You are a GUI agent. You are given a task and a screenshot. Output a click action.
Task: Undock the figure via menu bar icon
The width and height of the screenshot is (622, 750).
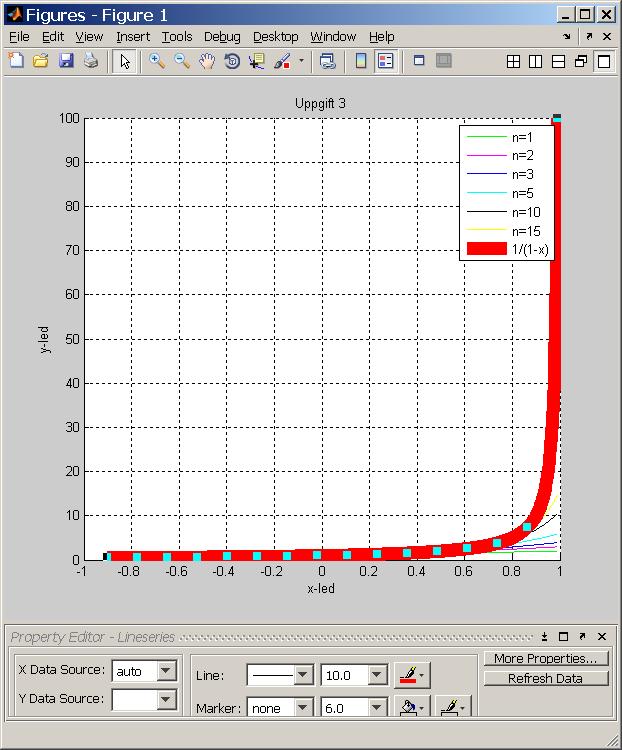tap(589, 36)
